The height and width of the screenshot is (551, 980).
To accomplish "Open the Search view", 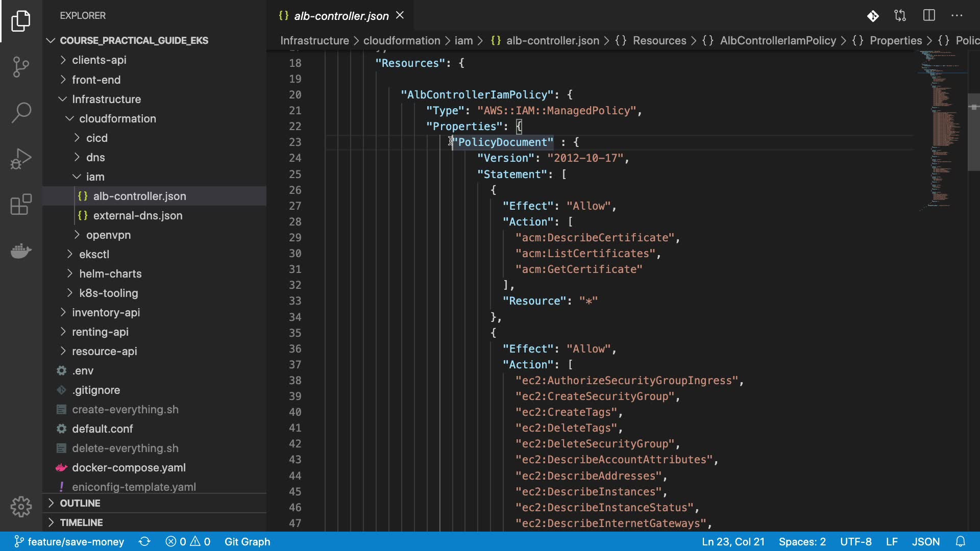I will [x=21, y=113].
